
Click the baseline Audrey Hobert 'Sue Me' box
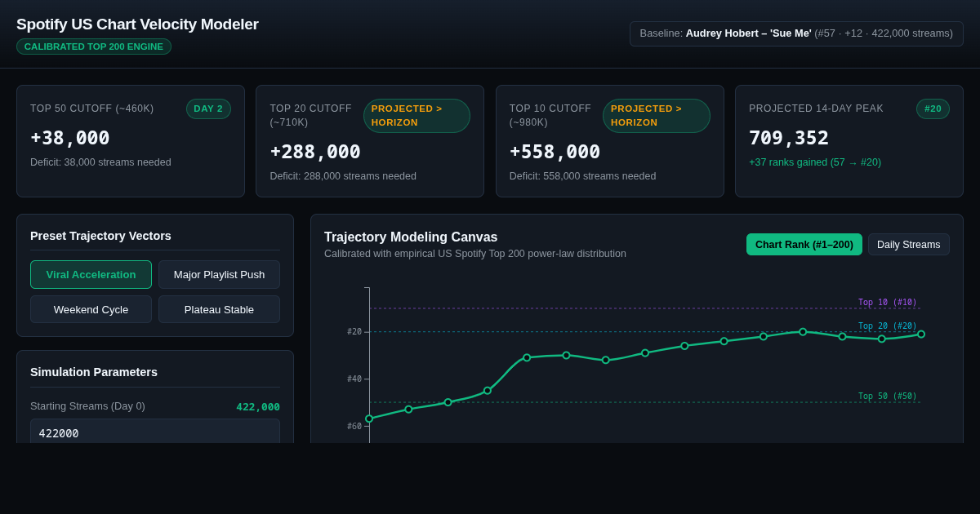[x=796, y=33]
